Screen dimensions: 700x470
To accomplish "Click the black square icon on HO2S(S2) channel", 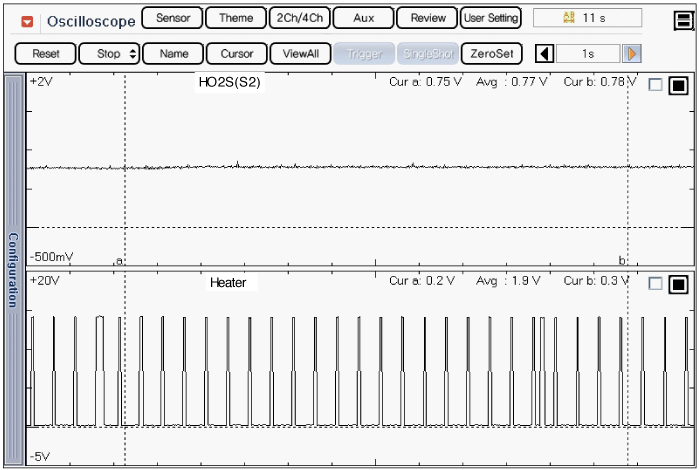I will point(679,85).
